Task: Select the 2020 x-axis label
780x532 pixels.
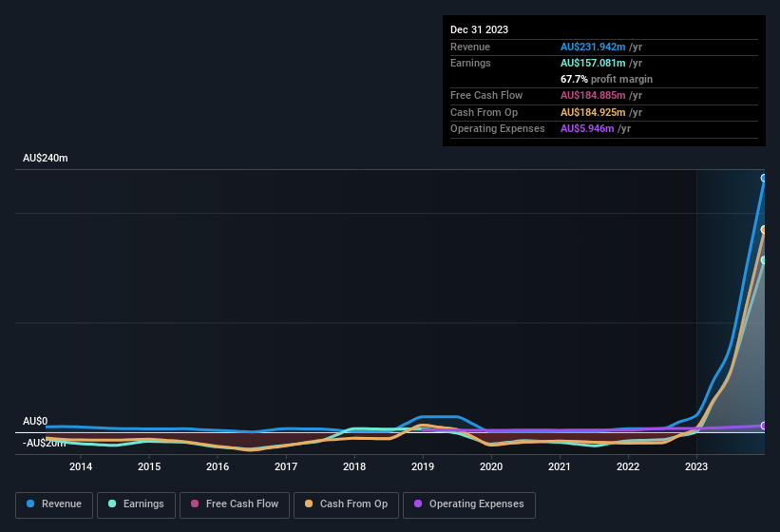Action: pyautogui.click(x=491, y=466)
